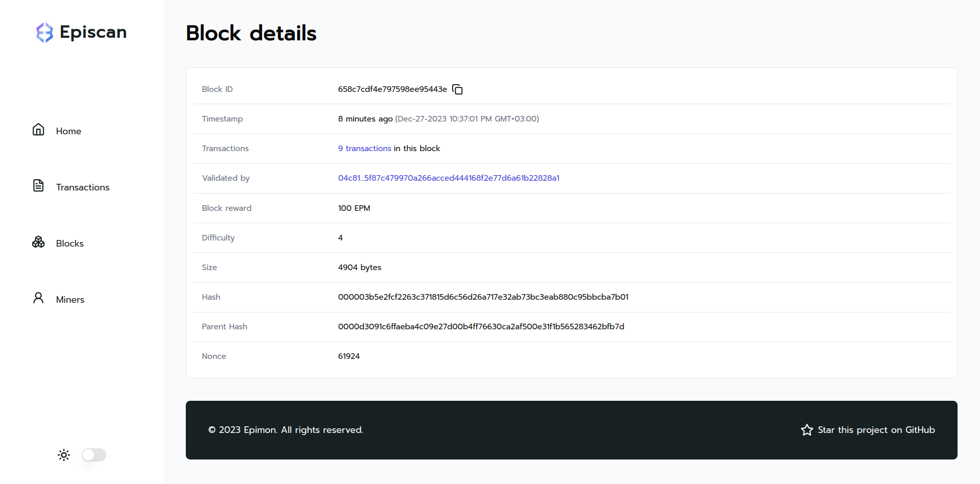Screen dimensions: 980x484
Task: Select the nonce value 61924
Action: click(349, 356)
